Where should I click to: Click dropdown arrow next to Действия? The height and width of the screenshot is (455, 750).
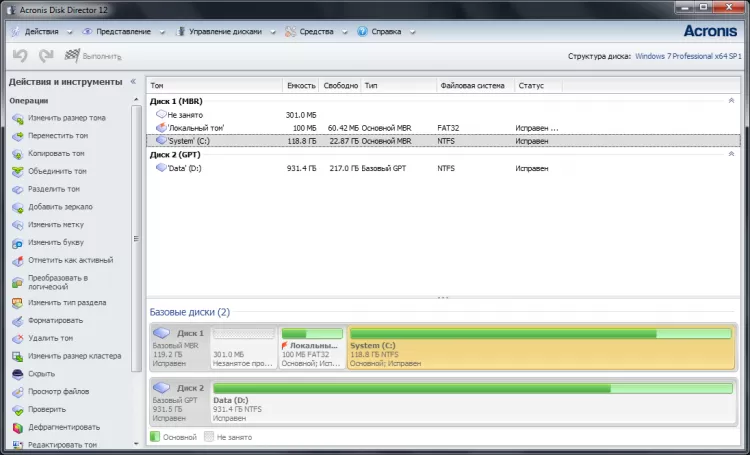[70, 32]
